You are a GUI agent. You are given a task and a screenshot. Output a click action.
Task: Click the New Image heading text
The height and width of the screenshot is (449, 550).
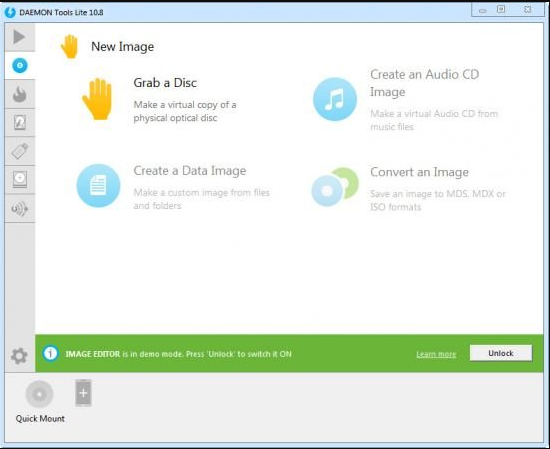click(122, 47)
